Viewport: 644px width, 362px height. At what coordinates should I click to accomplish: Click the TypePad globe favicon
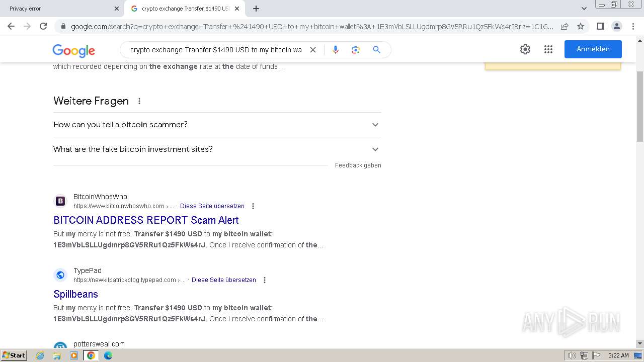[60, 275]
